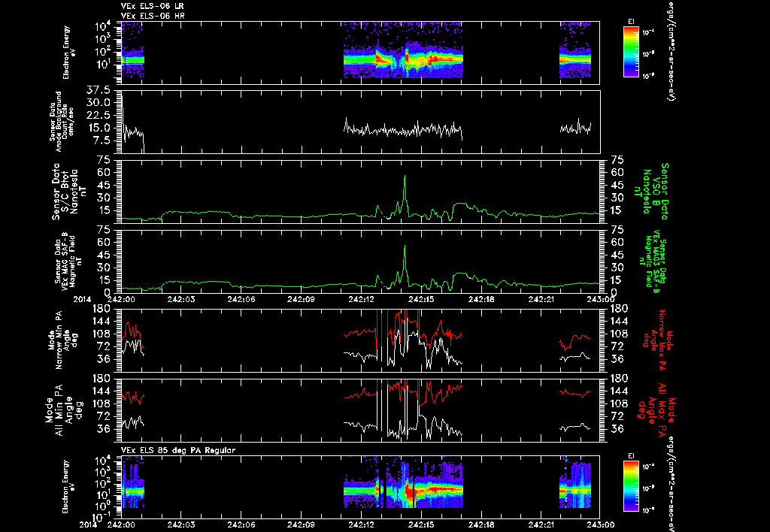Viewport: 770px width, 532px height.
Task: Click the 'All Min PA Angle' axis label
Action: coord(65,410)
